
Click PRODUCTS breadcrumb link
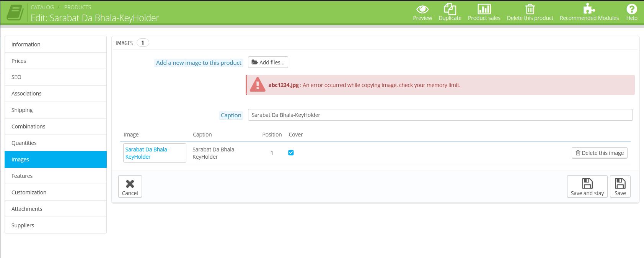point(78,7)
